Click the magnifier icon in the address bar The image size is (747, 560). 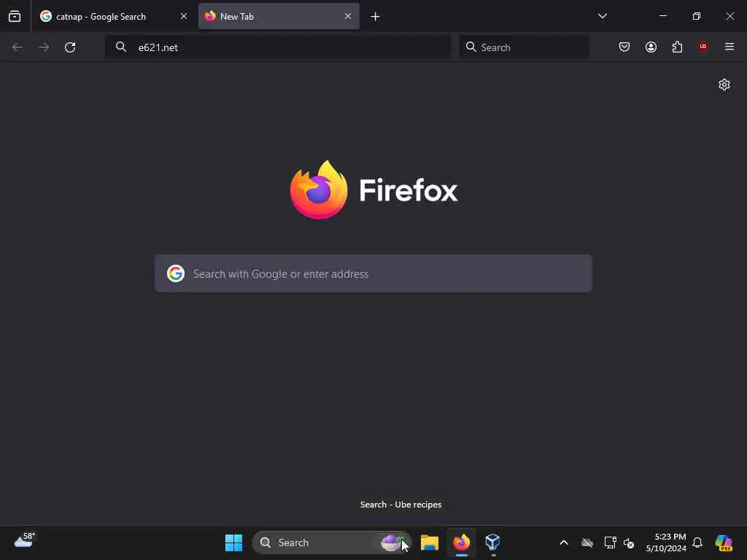coord(121,47)
